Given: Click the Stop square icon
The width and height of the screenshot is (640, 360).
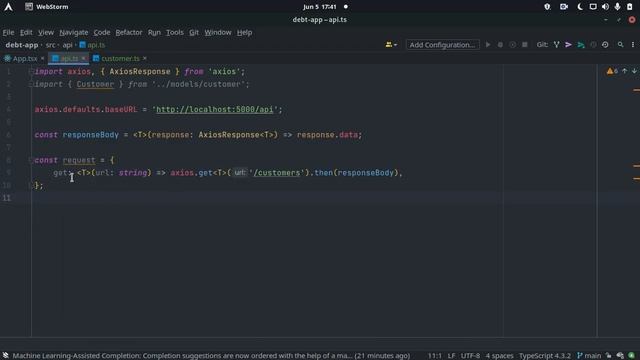Looking at the screenshot, I should (524, 44).
